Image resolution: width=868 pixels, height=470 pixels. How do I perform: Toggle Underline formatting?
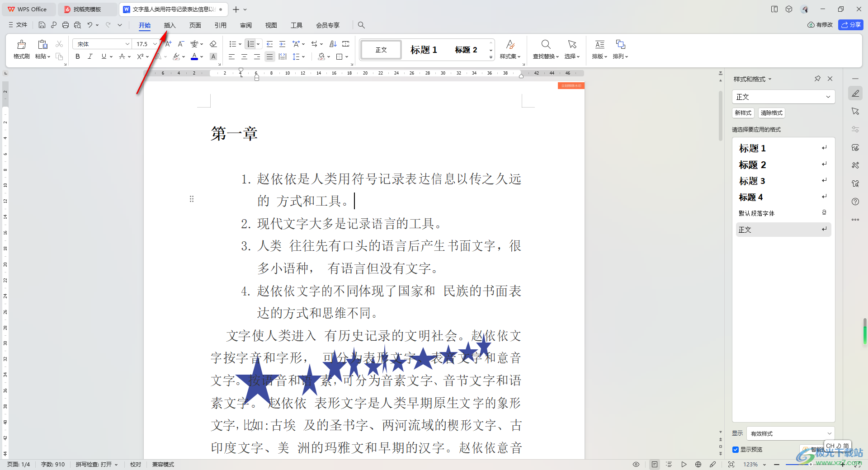point(104,56)
